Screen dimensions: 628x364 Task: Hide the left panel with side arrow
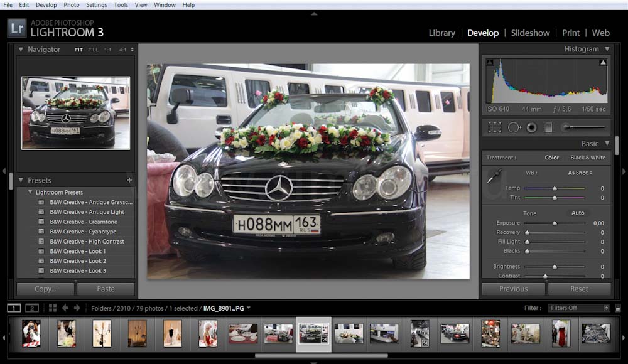[4, 171]
